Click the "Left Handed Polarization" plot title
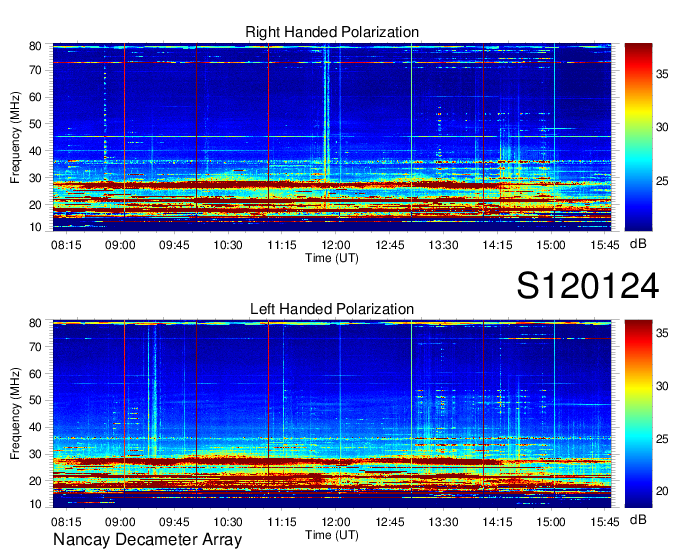Viewport: 680px width, 552px height. coord(332,309)
